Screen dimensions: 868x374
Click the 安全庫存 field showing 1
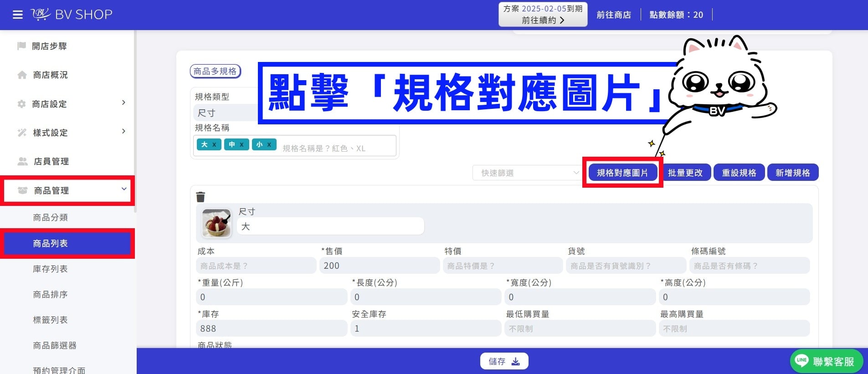click(x=426, y=328)
